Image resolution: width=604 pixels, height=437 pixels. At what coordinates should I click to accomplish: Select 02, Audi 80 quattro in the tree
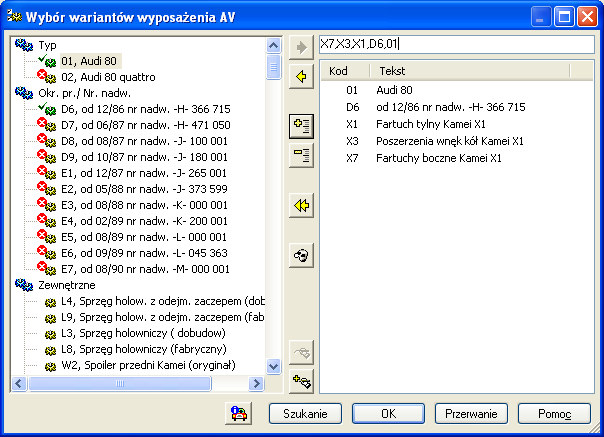tap(108, 77)
